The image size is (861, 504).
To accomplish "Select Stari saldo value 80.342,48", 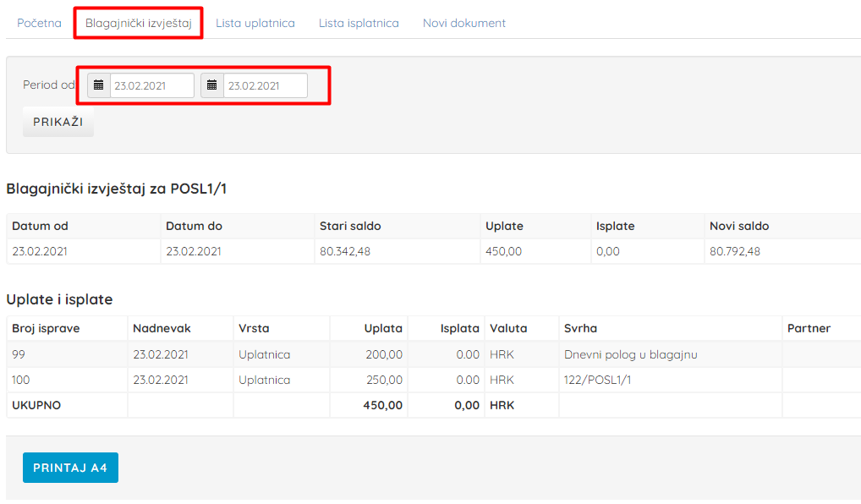I will coord(345,251).
